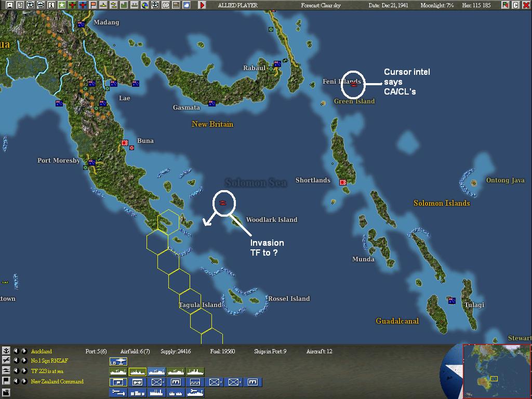Click the Australian flag at Port Moresby
The image size is (532, 399).
[x=91, y=163]
